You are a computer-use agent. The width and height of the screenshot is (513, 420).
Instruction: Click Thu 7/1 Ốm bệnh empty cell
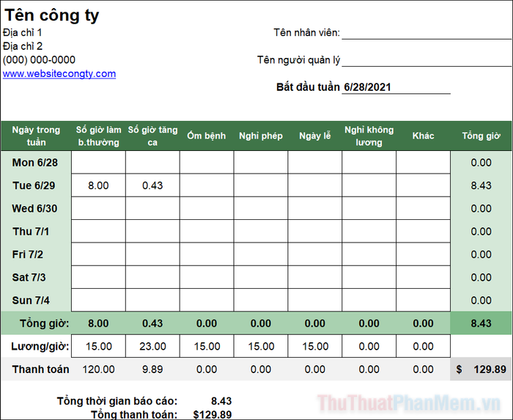(207, 232)
